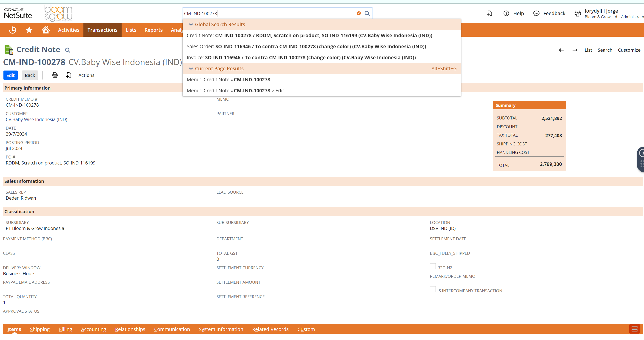Click into the global search field

point(269,14)
